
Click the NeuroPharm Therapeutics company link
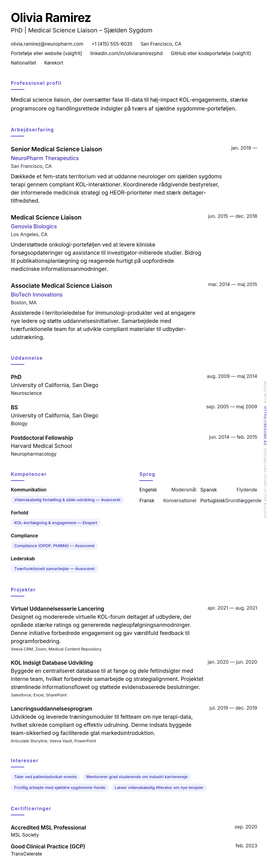click(x=45, y=158)
